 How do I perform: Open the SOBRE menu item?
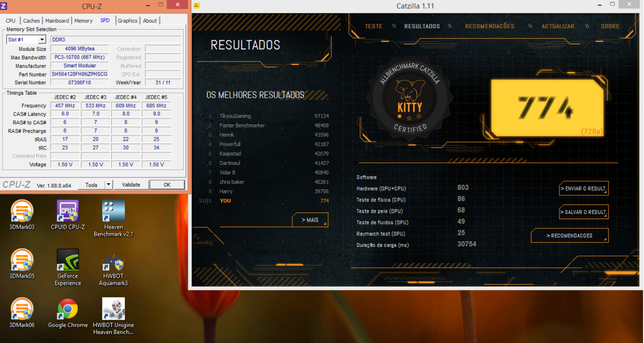tap(610, 26)
